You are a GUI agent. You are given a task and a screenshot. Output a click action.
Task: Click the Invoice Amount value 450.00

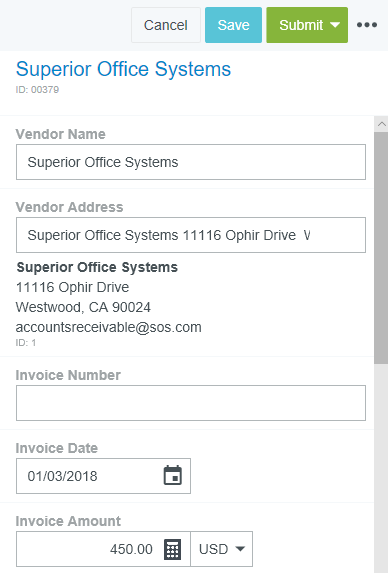131,549
